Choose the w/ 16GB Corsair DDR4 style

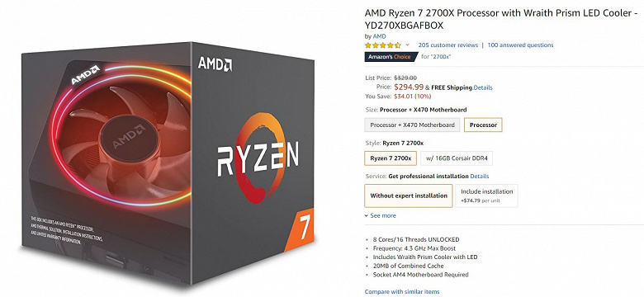click(457, 158)
